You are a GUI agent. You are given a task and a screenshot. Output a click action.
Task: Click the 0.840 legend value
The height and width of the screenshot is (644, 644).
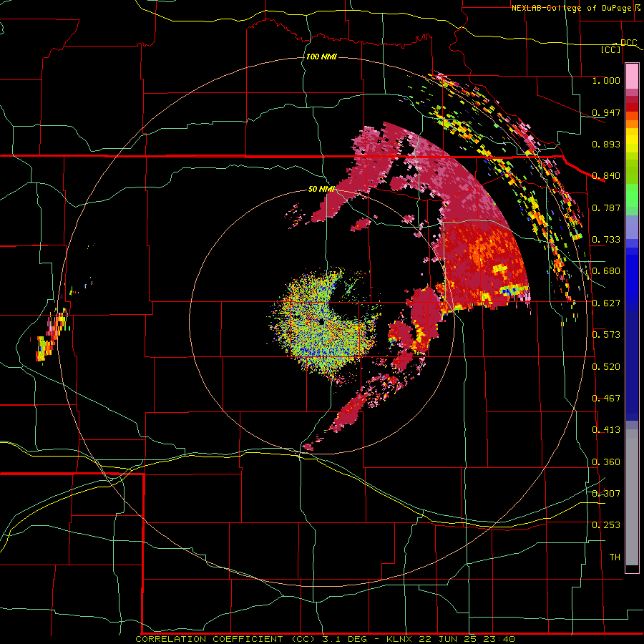pos(606,176)
